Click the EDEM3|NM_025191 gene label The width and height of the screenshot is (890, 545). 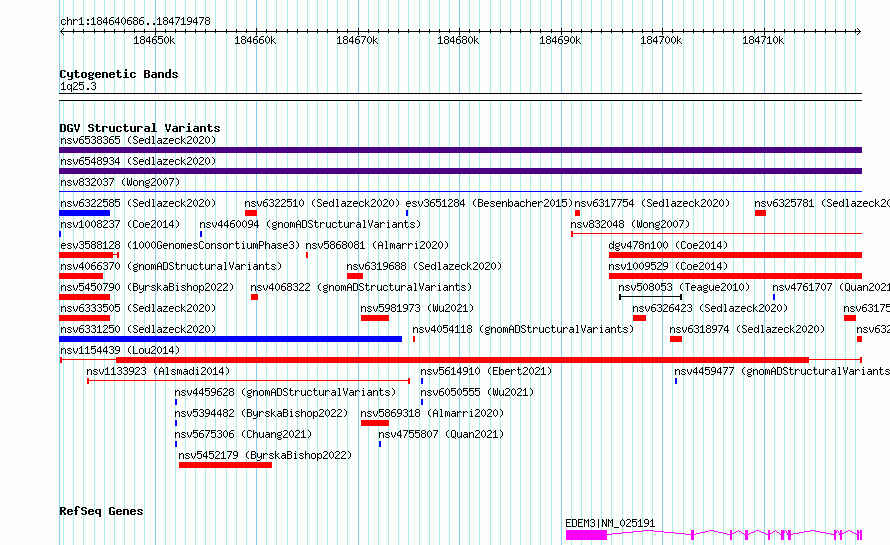click(x=610, y=523)
